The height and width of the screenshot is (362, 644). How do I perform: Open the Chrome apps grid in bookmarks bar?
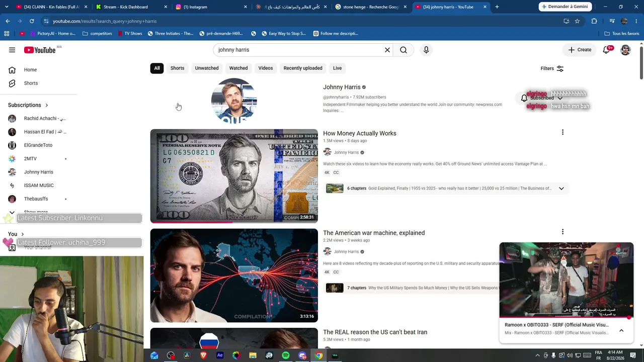7,34
